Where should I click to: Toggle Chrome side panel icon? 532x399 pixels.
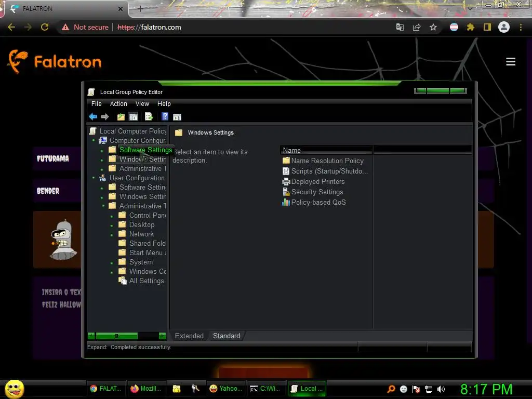pos(487,27)
